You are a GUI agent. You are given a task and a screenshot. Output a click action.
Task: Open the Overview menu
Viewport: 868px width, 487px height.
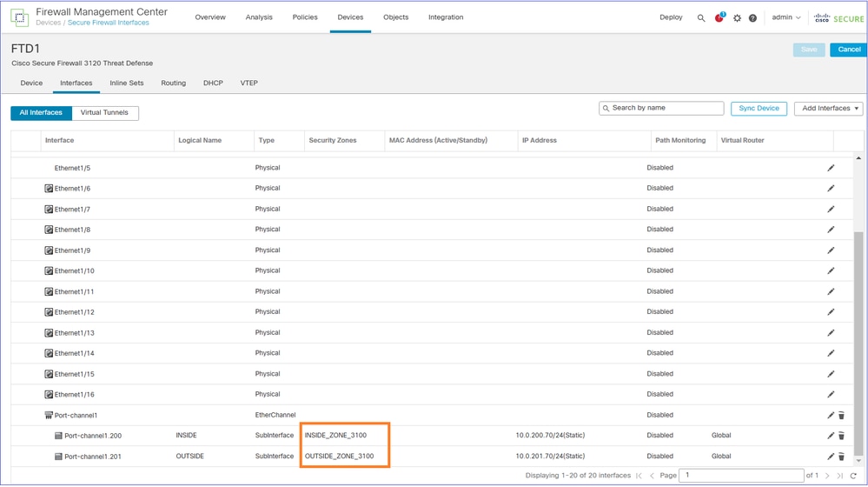point(210,17)
